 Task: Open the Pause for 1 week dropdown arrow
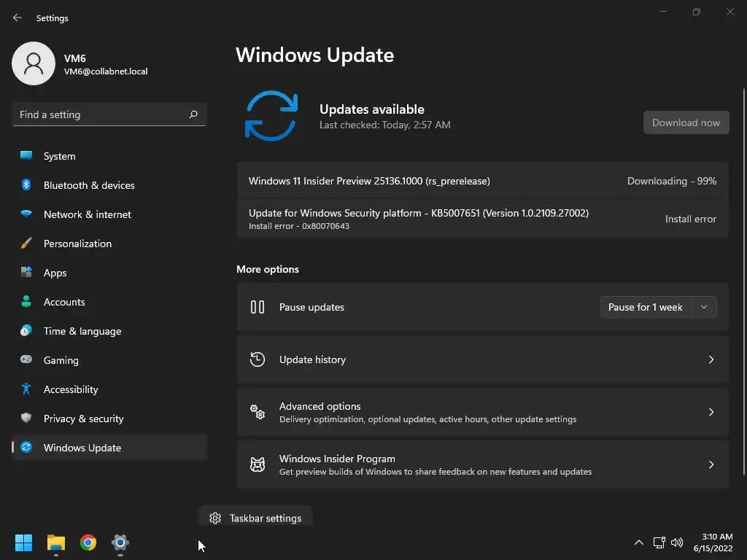tap(704, 307)
